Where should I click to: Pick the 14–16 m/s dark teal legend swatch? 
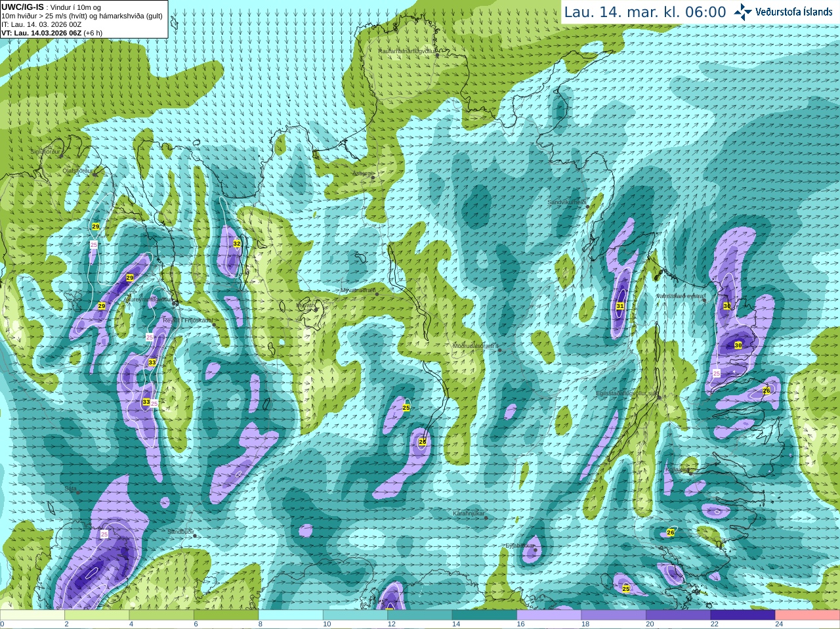pyautogui.click(x=484, y=615)
